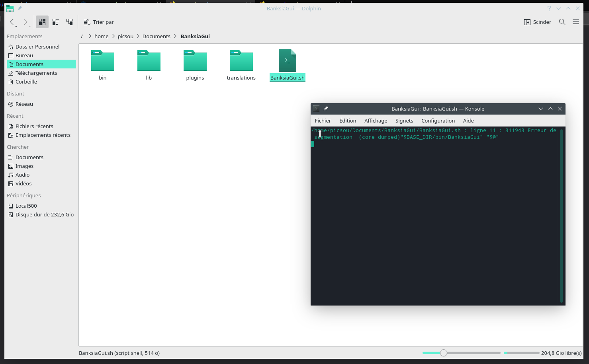Open Dolphin hamburger menu

tap(576, 22)
